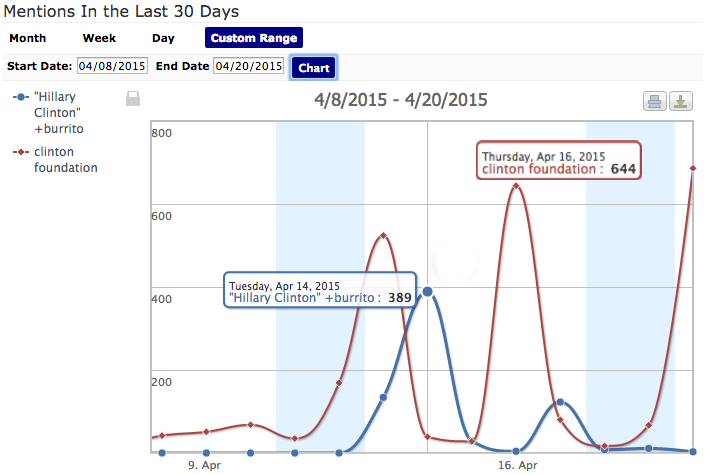Click the April 16 red peak data point
The image size is (708, 475).
click(x=516, y=186)
